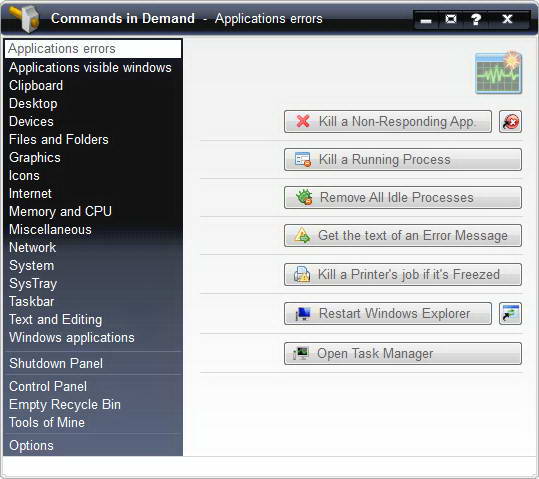The image size is (539, 479).
Task: Open Files and Folders category
Action: click(x=93, y=139)
